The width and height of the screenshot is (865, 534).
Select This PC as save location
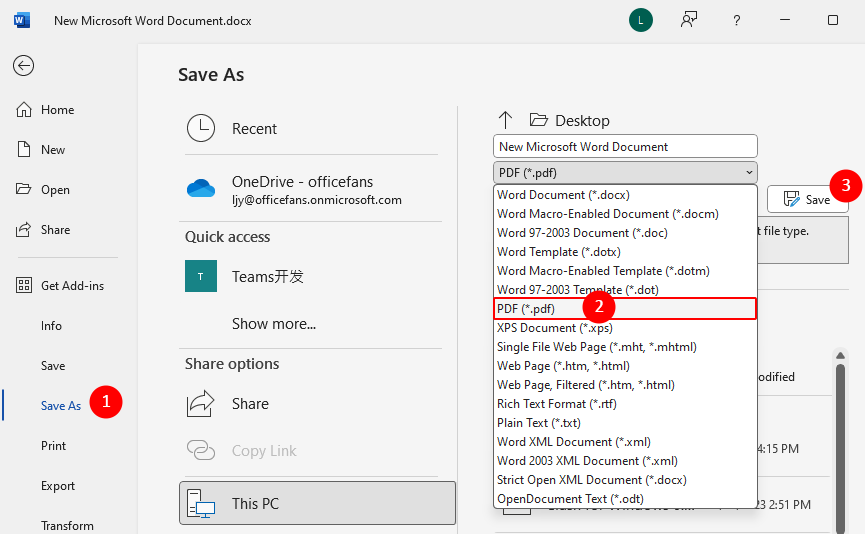click(317, 503)
